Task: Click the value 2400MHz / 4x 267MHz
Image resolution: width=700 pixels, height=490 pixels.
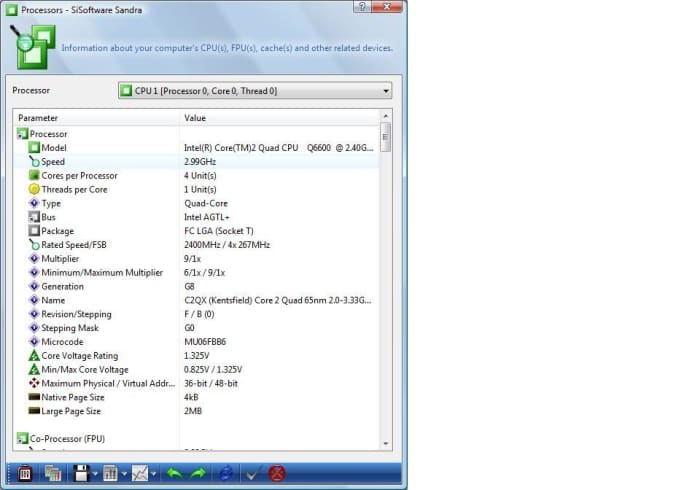Action: coord(227,245)
